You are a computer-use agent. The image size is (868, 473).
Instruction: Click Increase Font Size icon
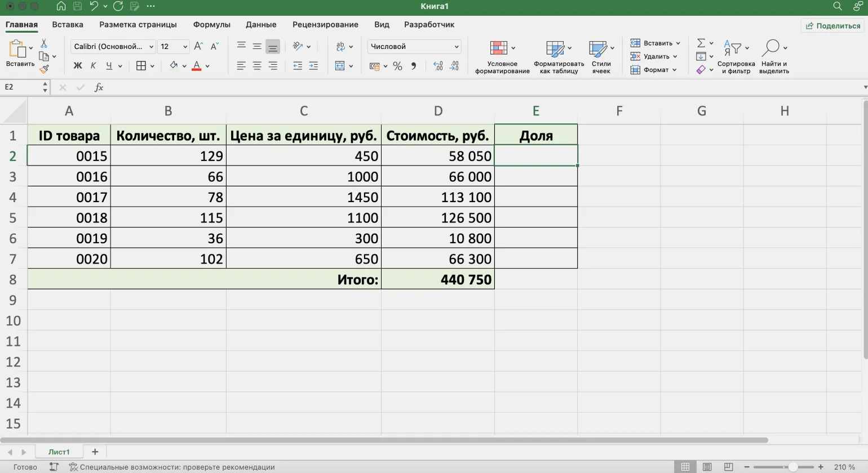click(198, 47)
